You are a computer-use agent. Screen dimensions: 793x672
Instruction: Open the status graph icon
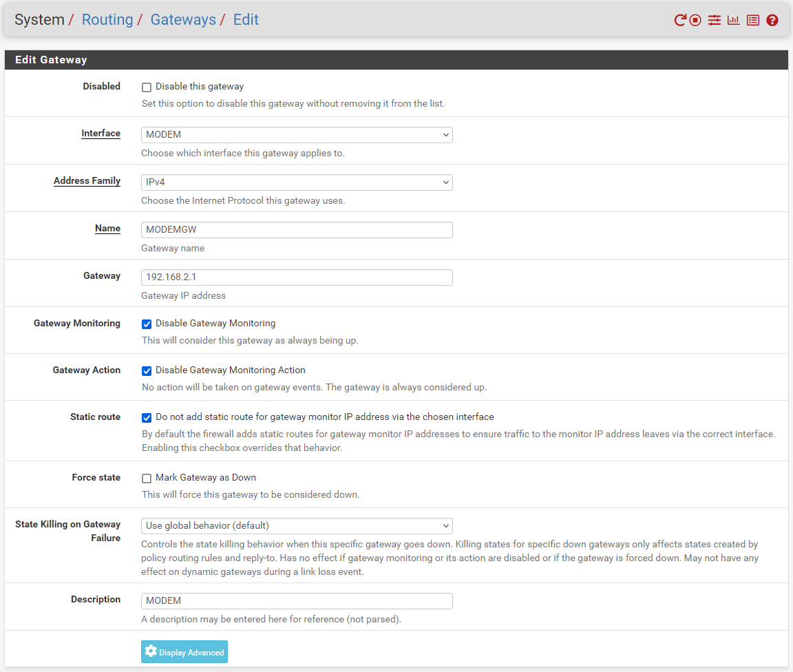pyautogui.click(x=733, y=20)
